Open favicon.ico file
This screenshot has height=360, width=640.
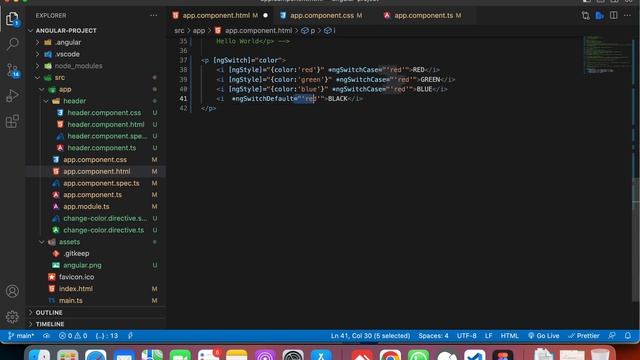pyautogui.click(x=76, y=277)
